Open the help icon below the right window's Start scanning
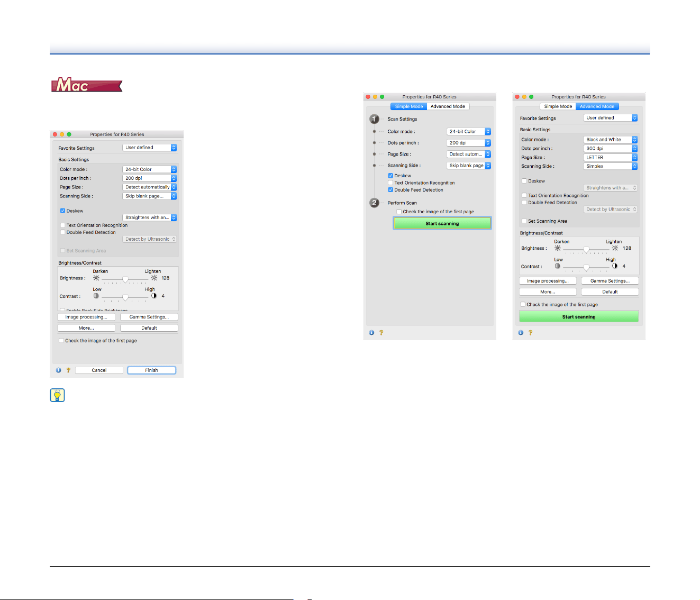The image size is (700, 600). pyautogui.click(x=530, y=333)
